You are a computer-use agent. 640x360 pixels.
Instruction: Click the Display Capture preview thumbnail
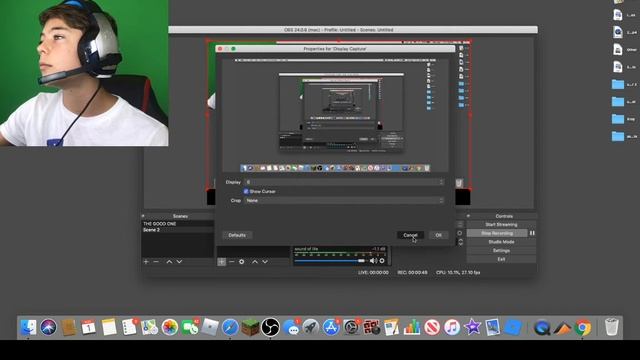click(x=335, y=116)
